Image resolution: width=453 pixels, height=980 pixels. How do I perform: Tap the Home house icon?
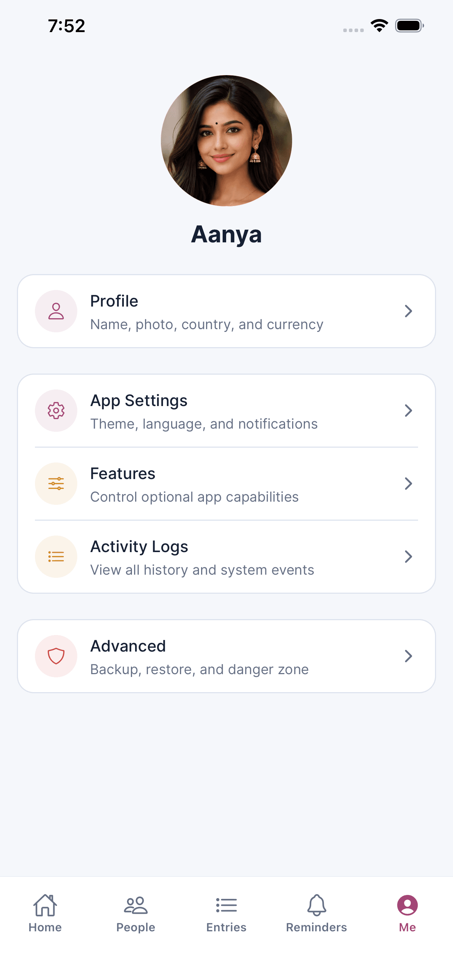tap(45, 906)
